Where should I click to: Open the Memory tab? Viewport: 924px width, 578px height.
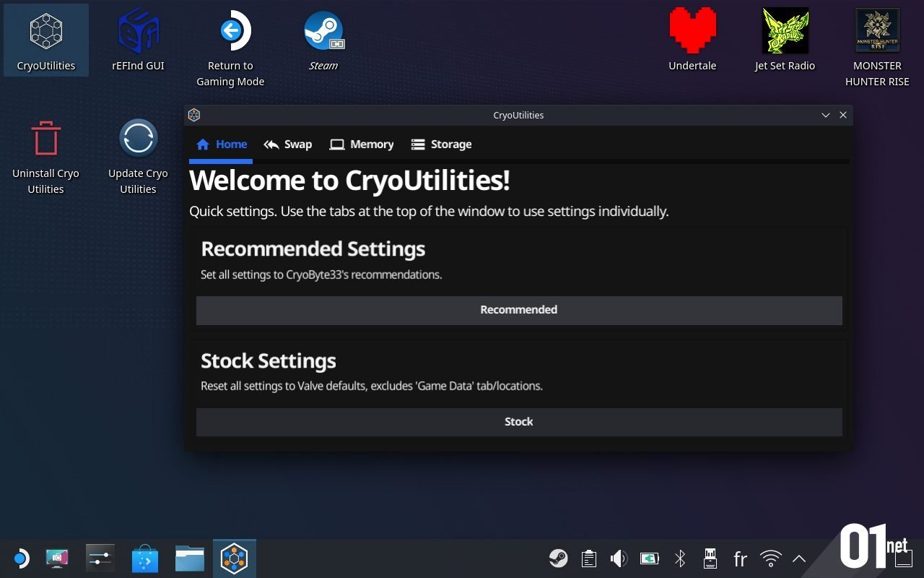pos(362,144)
